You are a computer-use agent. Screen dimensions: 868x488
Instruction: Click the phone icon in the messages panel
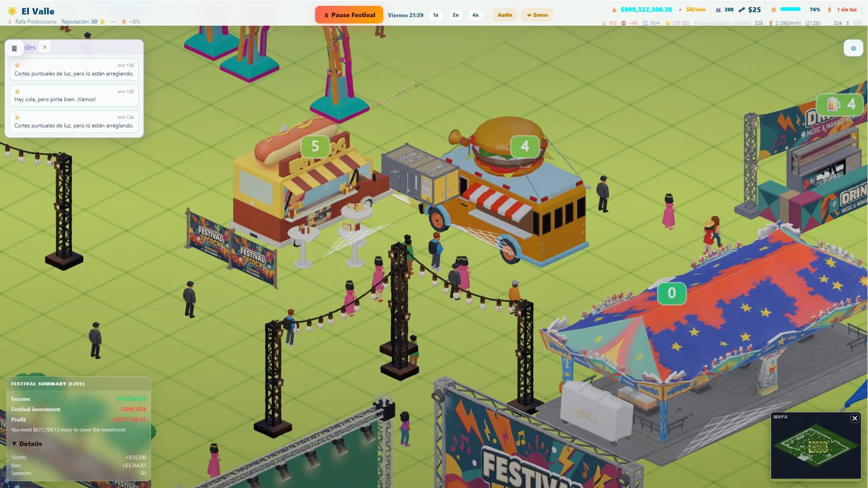(x=14, y=48)
